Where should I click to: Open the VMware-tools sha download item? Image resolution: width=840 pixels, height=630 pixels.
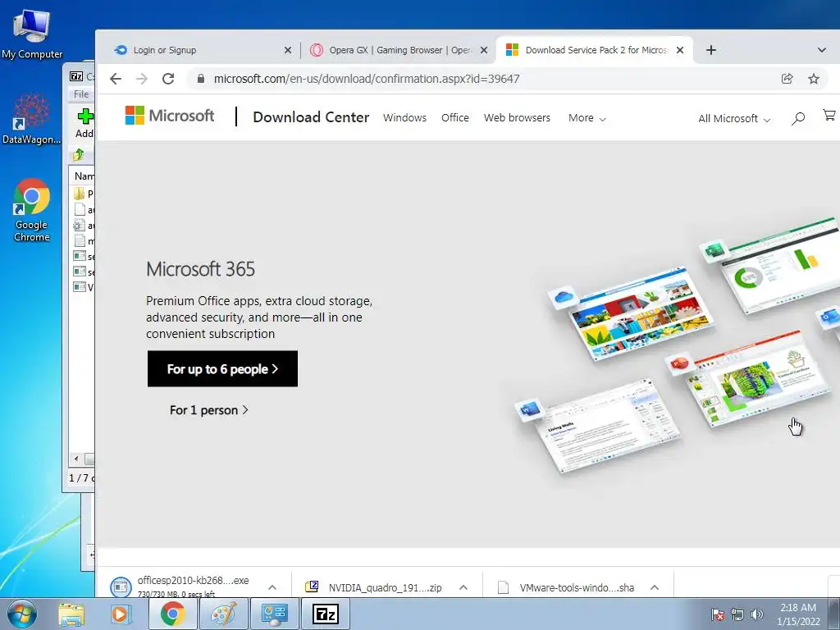[x=567, y=587]
